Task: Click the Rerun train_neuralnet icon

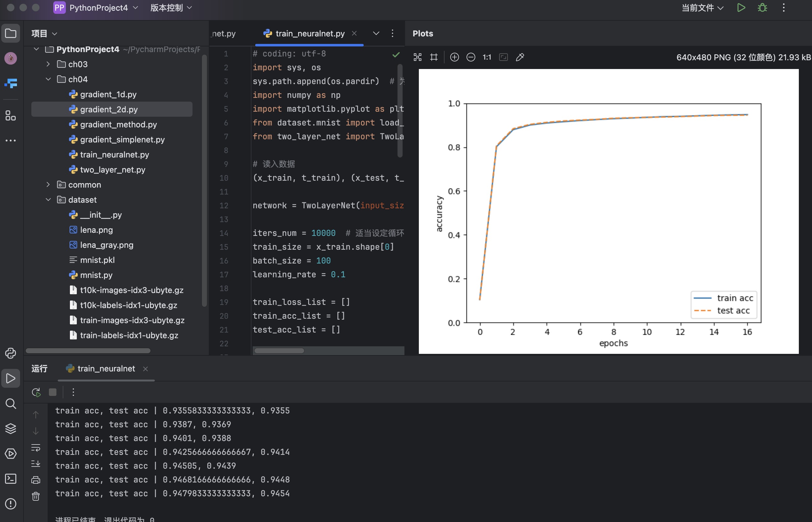Action: click(x=36, y=392)
